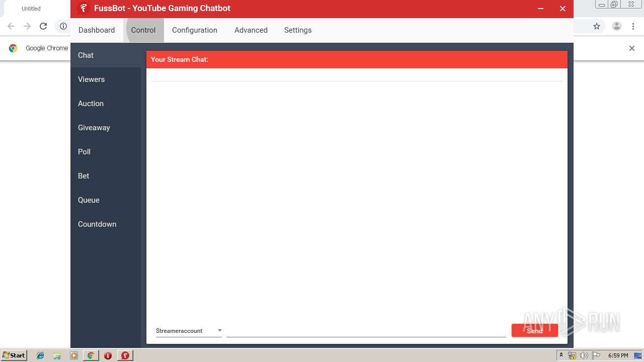Minimize the FussBot window
Screen dimensions: 644x362
[540, 9]
